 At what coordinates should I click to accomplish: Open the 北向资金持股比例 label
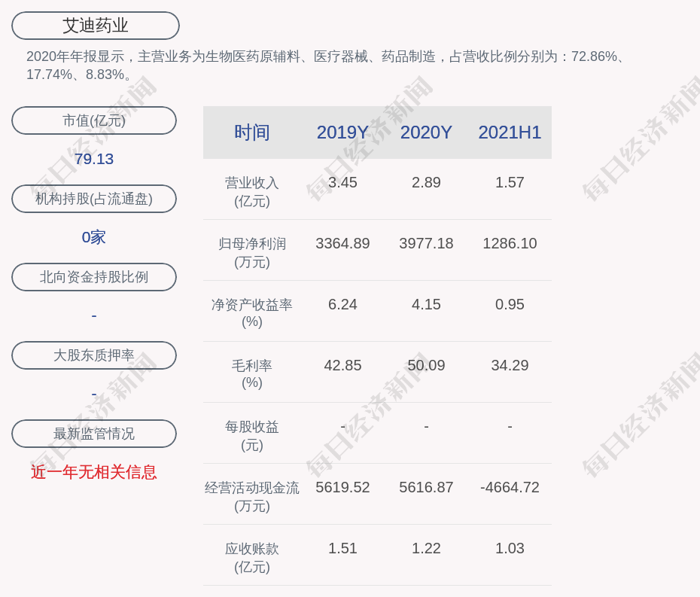coord(94,277)
